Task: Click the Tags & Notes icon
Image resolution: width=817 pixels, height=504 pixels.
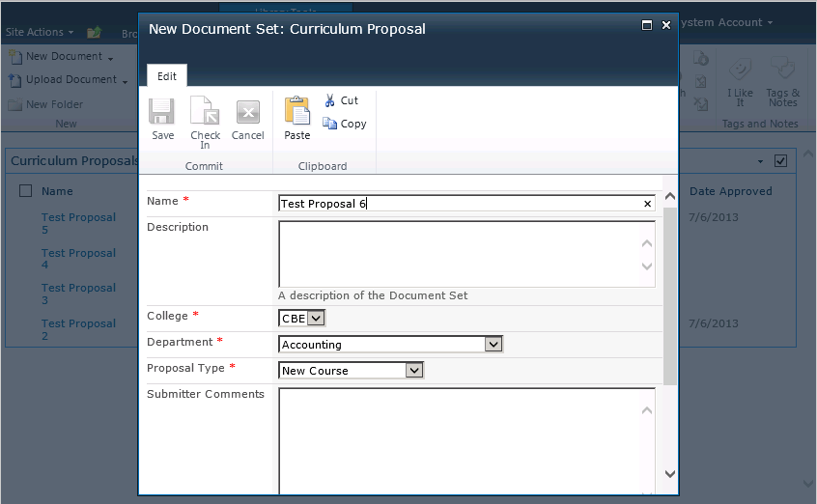Action: pyautogui.click(x=782, y=70)
